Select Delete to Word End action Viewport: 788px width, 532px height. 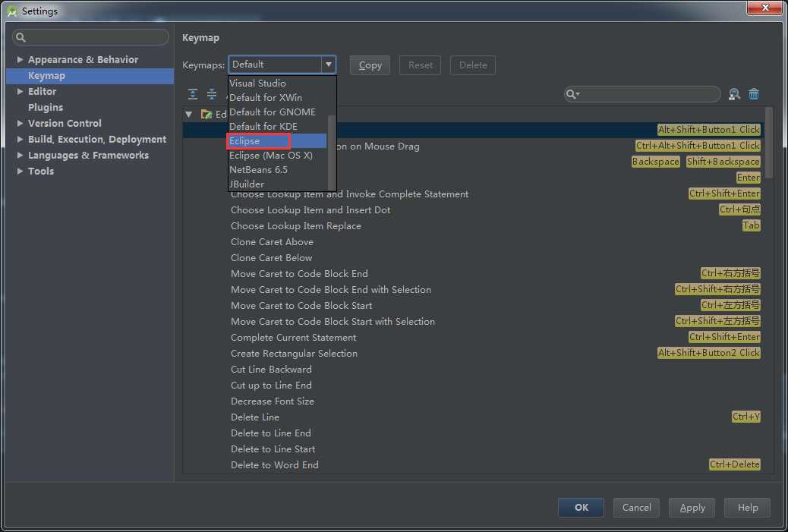[x=274, y=465]
